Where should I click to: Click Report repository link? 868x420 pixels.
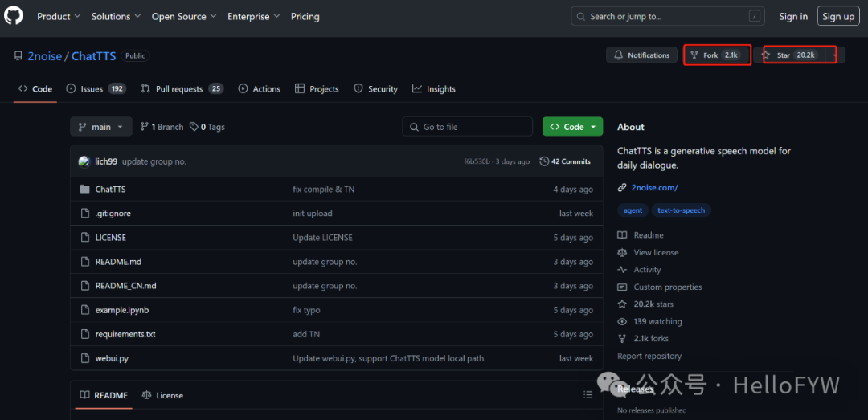[649, 357]
